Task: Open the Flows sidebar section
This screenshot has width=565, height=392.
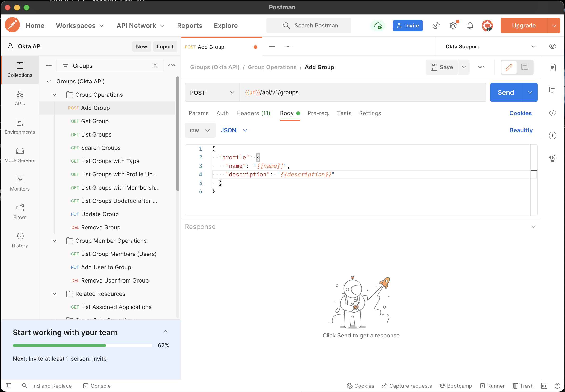Action: click(x=20, y=211)
